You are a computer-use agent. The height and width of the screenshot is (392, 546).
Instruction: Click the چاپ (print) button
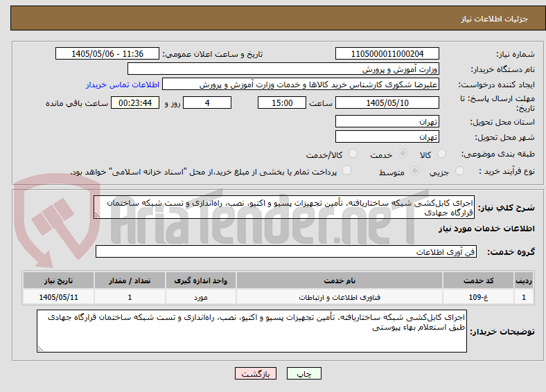pos(303,373)
